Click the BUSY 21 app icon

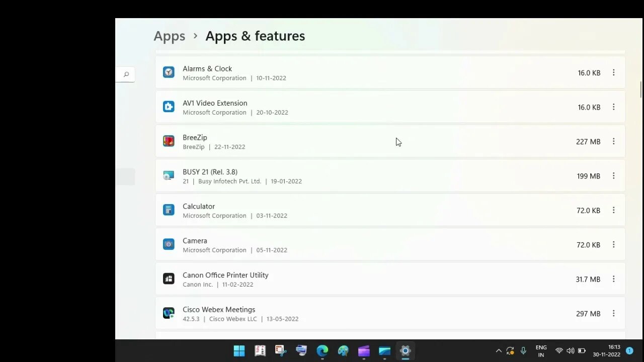[x=169, y=175]
